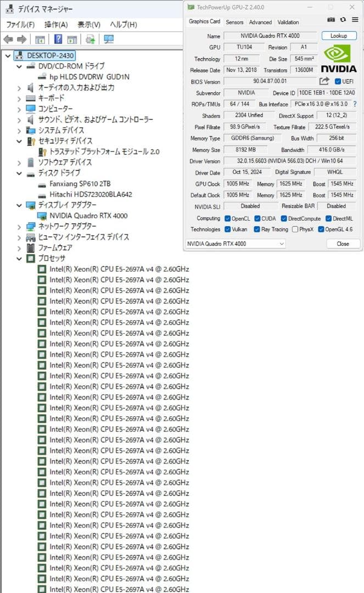Click the Forward arrow in Device Manager toolbar
This screenshot has height=593, width=364.
tap(21, 39)
